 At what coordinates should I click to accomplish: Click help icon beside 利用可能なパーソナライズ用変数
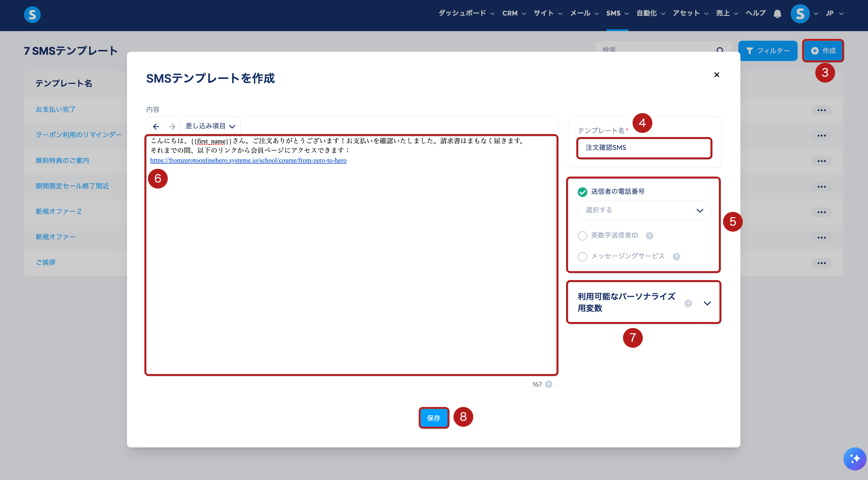click(688, 303)
